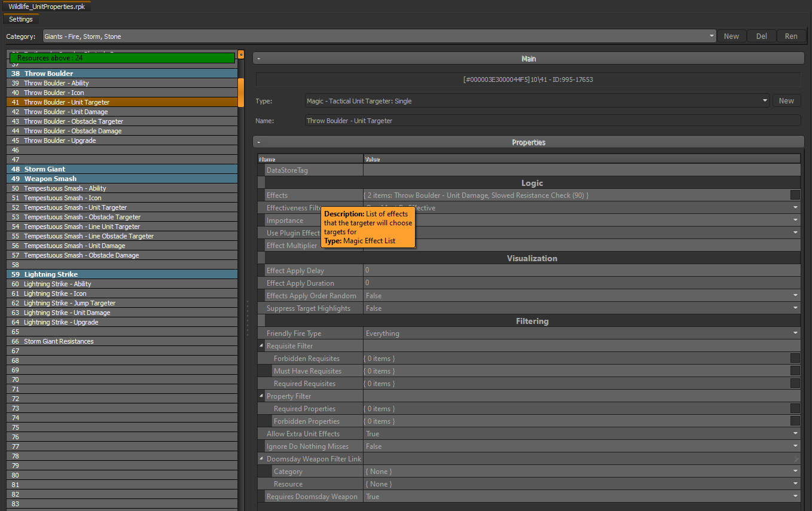Open the Category dropdown at top
Screen dimensions: 812x511
coord(379,36)
